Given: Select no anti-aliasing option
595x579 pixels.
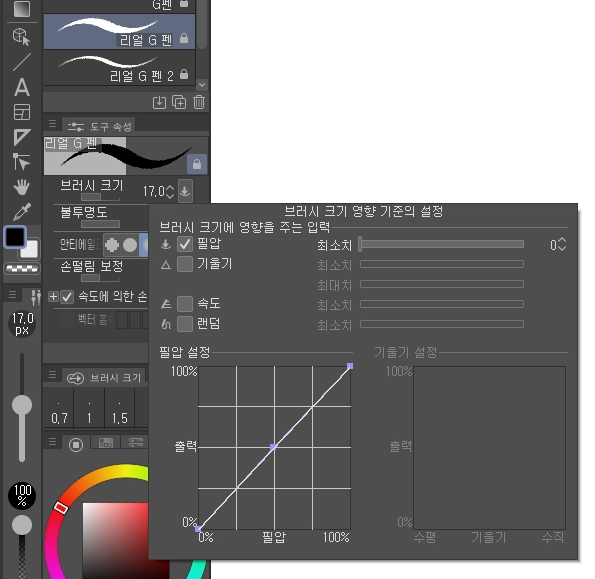Looking at the screenshot, I should (112, 245).
